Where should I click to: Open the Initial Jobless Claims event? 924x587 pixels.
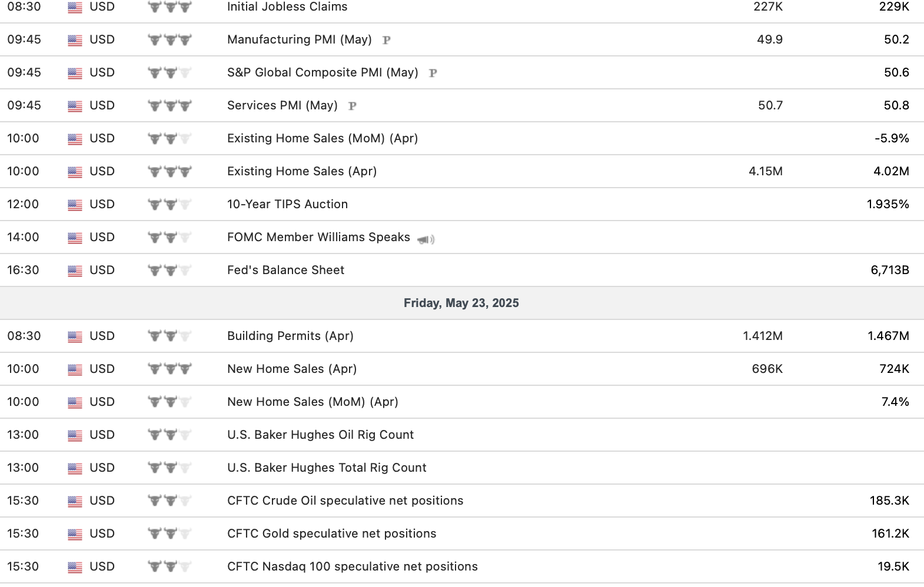coord(287,7)
